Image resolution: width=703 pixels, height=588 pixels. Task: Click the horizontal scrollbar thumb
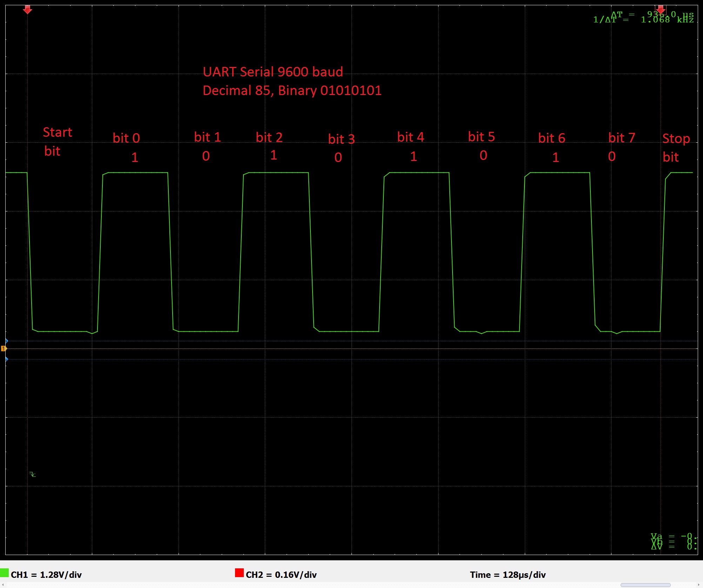point(645,585)
